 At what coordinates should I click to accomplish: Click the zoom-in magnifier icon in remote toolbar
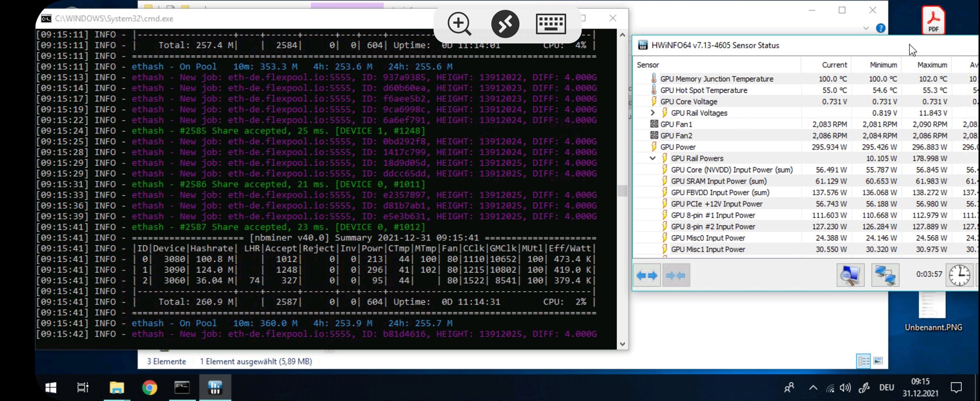pyautogui.click(x=459, y=24)
